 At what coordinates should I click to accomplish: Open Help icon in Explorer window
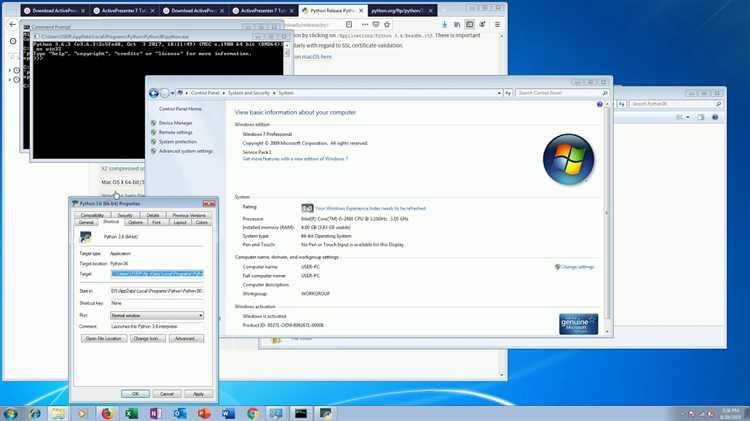click(x=715, y=117)
